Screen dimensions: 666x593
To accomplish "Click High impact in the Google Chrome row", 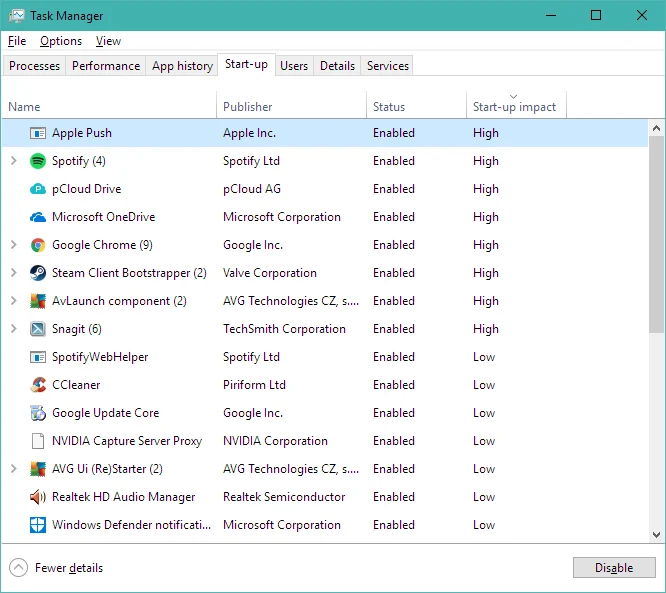I will click(x=486, y=245).
